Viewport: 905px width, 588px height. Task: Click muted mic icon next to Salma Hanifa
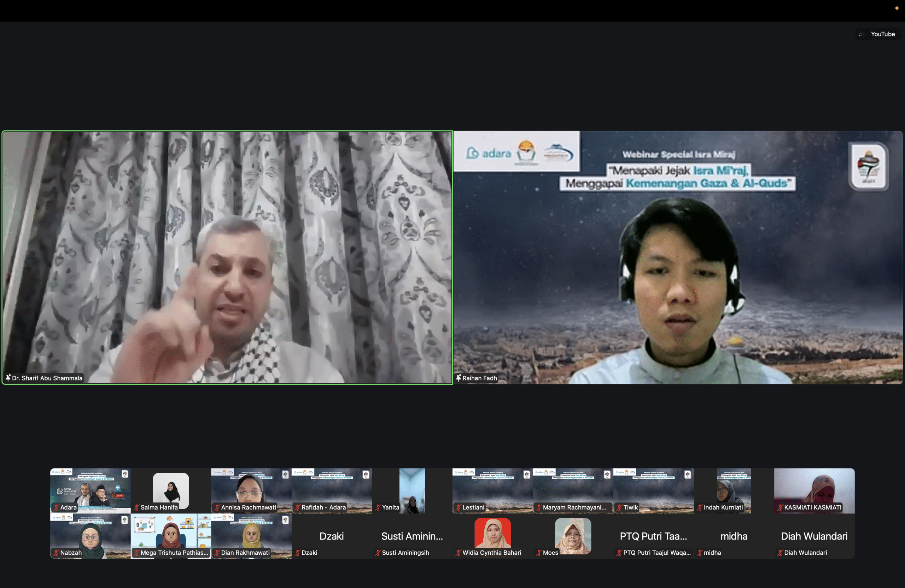(136, 507)
